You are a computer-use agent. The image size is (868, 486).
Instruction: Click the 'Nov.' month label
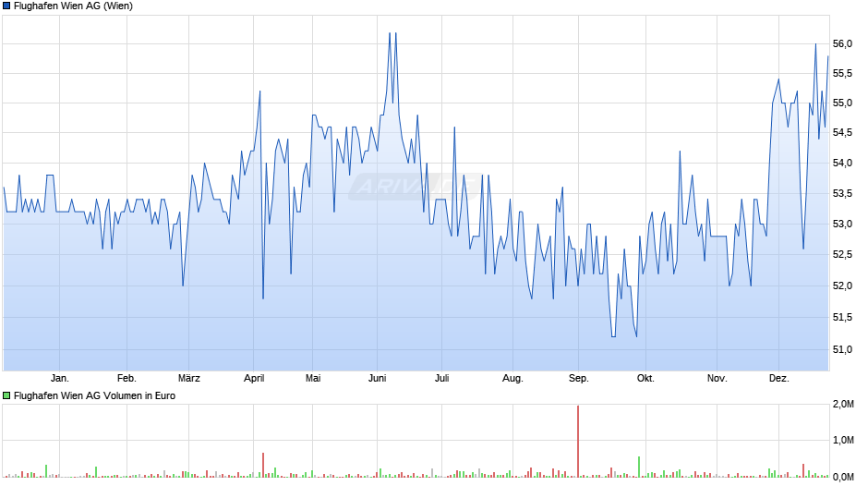(x=717, y=378)
